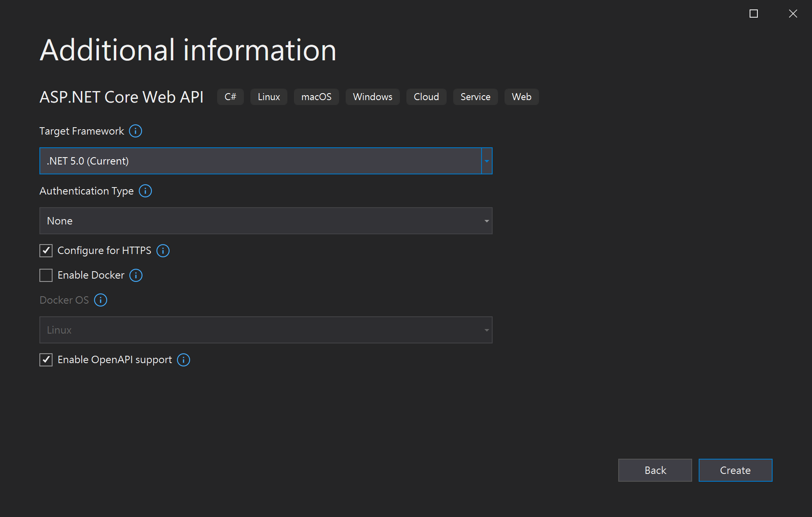Click the Windows platform tag icon
Viewport: 812px width, 517px height.
point(372,96)
